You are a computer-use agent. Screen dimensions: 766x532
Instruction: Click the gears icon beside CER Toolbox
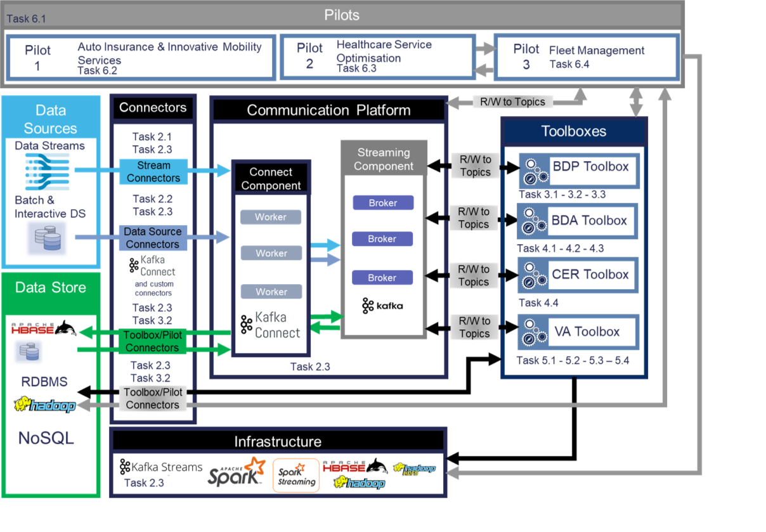tap(536, 277)
